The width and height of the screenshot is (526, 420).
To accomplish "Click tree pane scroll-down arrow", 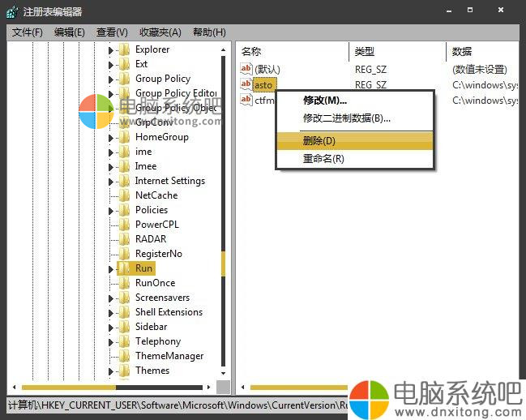I will tap(224, 373).
